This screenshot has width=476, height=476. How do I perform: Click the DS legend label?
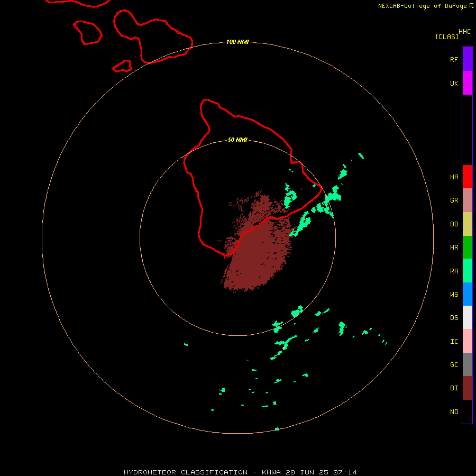tap(454, 318)
